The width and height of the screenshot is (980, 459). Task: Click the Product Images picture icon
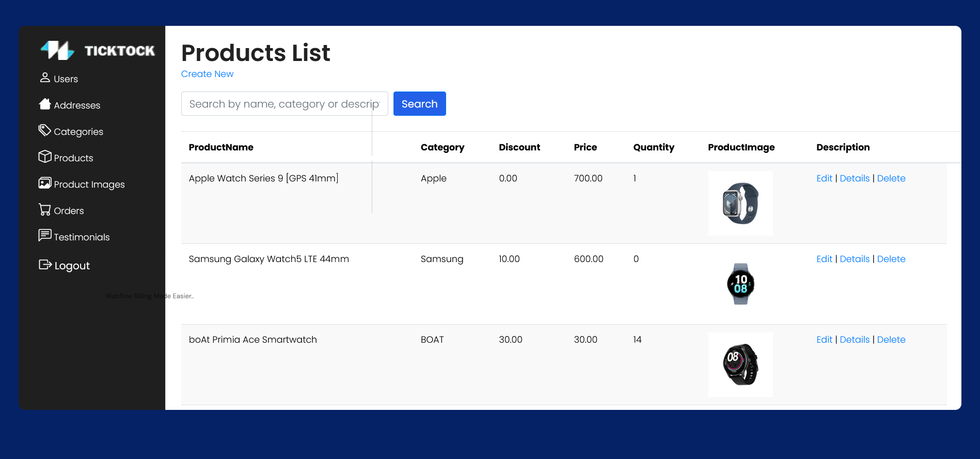(x=45, y=183)
